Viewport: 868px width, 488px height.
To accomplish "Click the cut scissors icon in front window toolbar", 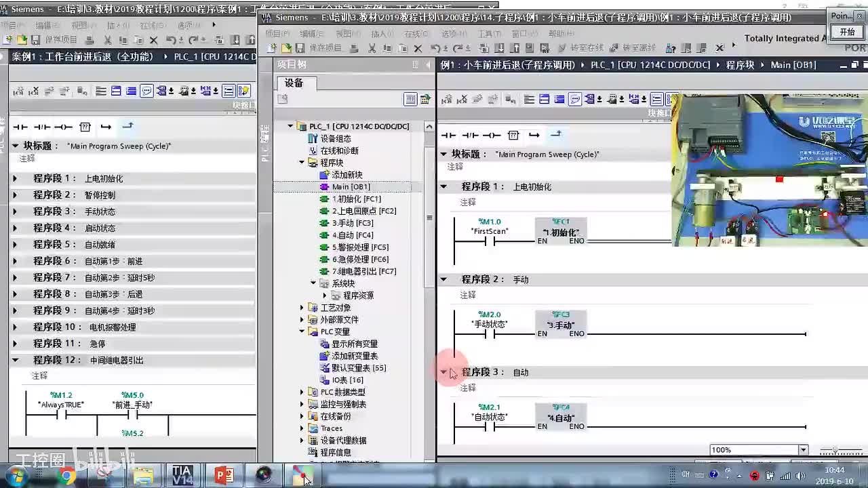I will coord(372,48).
